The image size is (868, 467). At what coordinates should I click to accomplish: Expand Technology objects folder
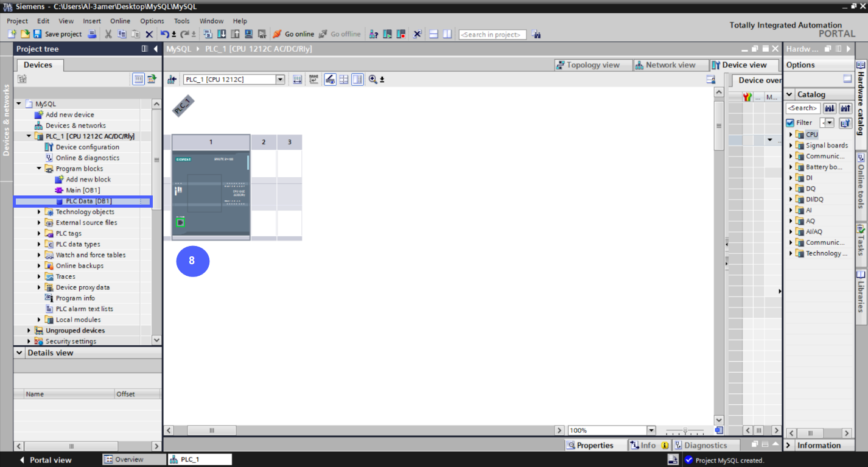point(39,212)
